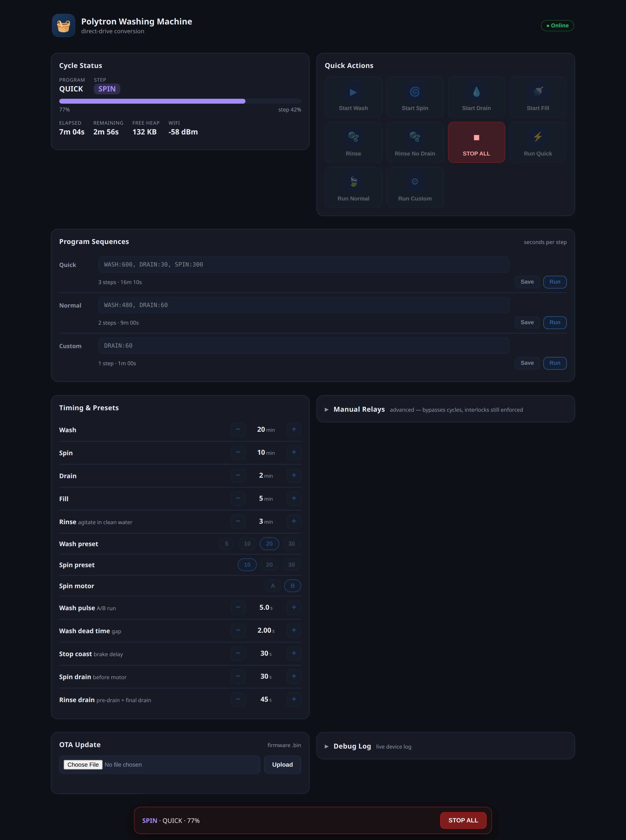Click the Start Fill shower icon
Image resolution: width=626 pixels, height=840 pixels.
pos(538,92)
